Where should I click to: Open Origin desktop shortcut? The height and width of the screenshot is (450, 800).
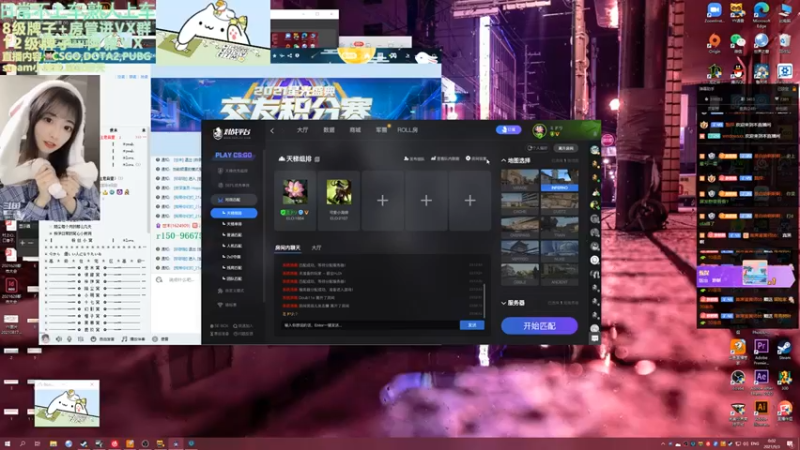(714, 43)
